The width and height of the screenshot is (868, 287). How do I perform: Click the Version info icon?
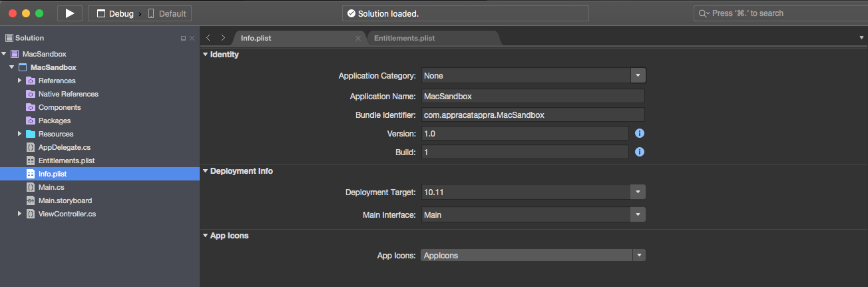click(639, 133)
